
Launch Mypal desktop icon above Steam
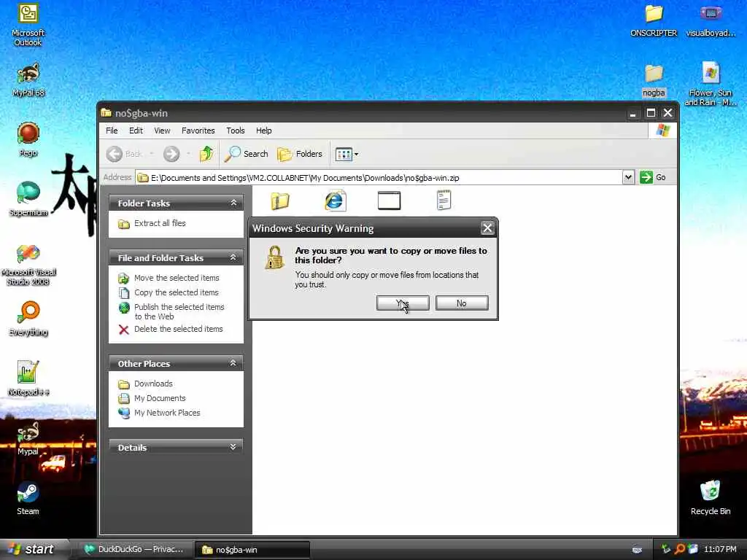coord(28,439)
